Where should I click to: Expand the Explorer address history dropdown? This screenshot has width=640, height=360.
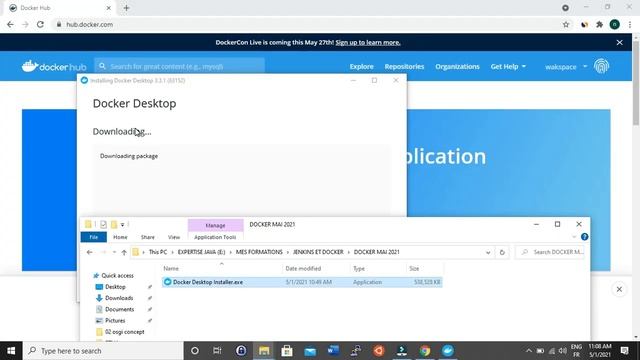click(488, 252)
